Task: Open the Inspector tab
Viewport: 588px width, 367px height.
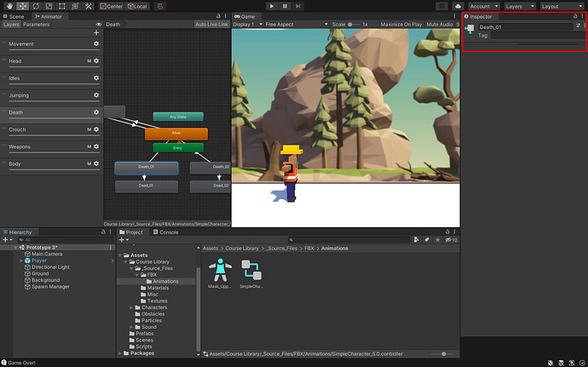Action: tap(478, 16)
